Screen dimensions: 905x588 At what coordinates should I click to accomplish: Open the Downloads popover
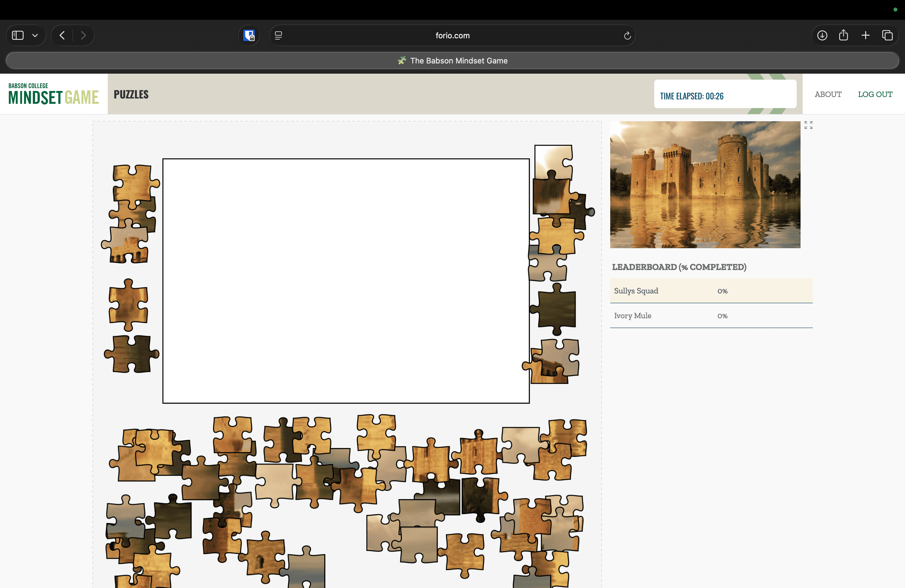(x=822, y=35)
